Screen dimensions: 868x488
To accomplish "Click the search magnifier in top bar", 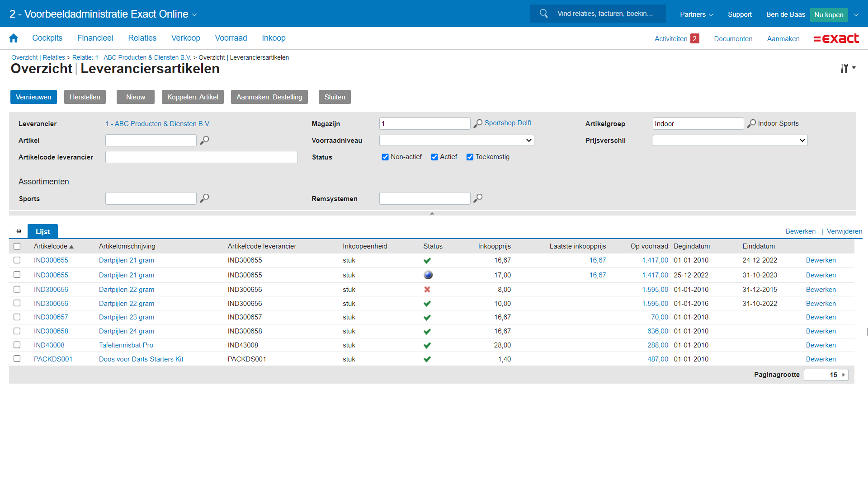I will [544, 14].
